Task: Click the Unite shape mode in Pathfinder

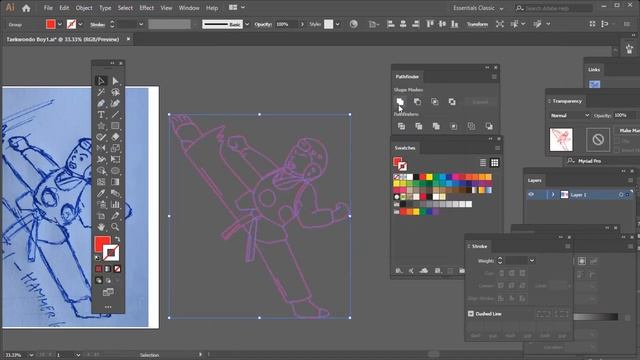Action: click(x=400, y=102)
